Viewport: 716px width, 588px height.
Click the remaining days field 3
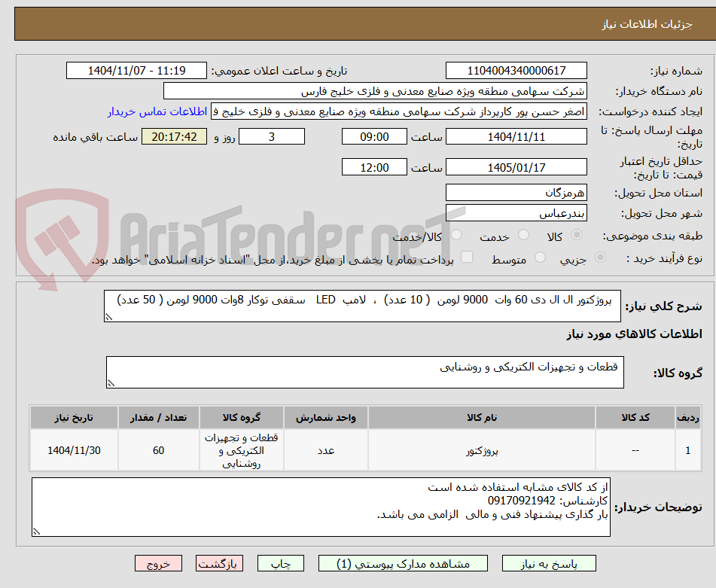click(x=272, y=136)
